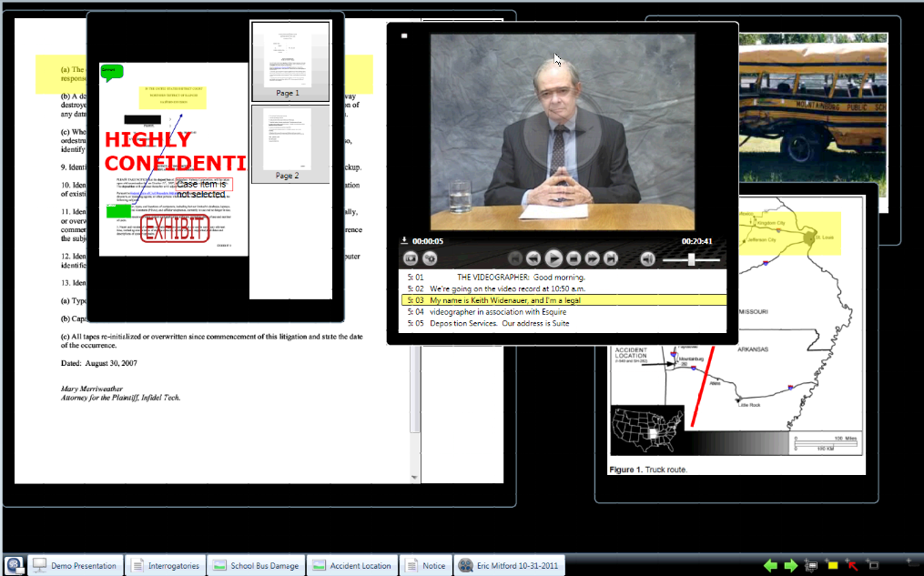
Task: Click the yellow highlighted court header on the Notice
Action: [173, 97]
